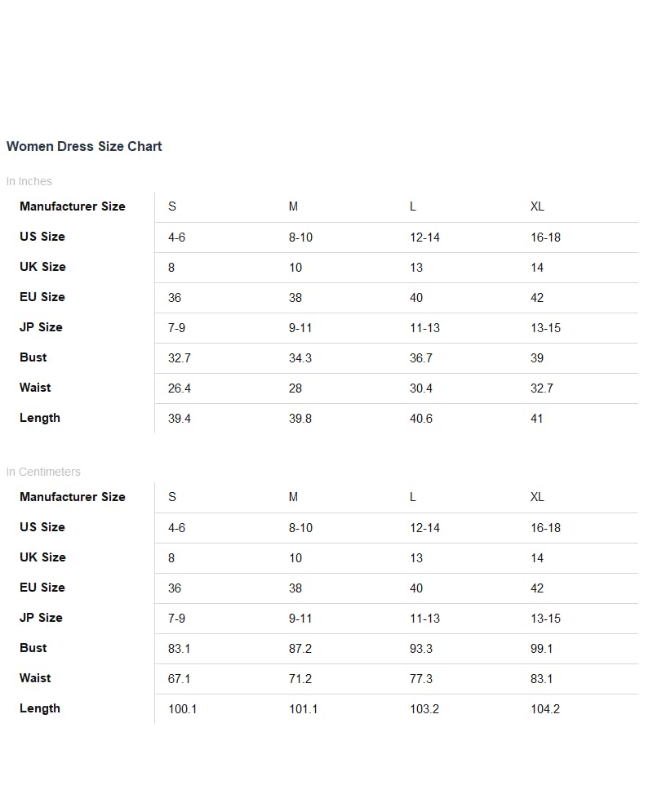This screenshot has height=812, width=653.
Task: Click the 39.4 length value for size S
Action: [180, 419]
